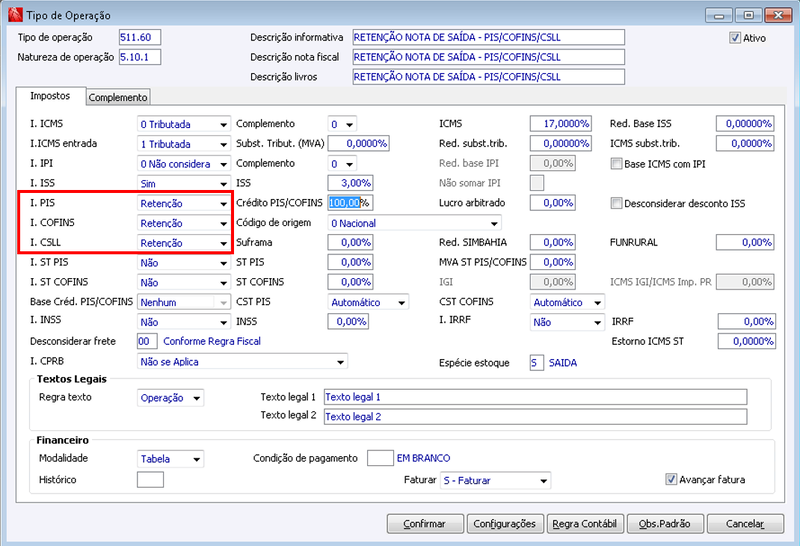
Task: Uncheck Avançar fatura option
Action: (x=671, y=480)
